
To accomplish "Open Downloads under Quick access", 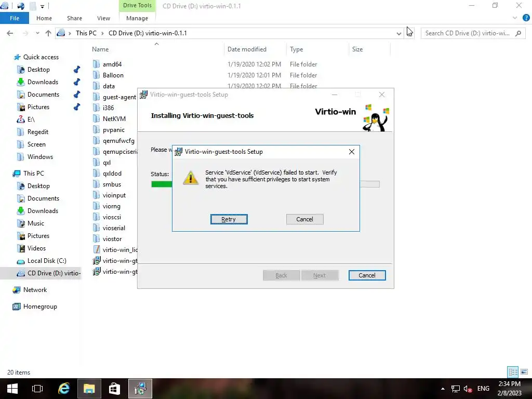I will coord(43,82).
